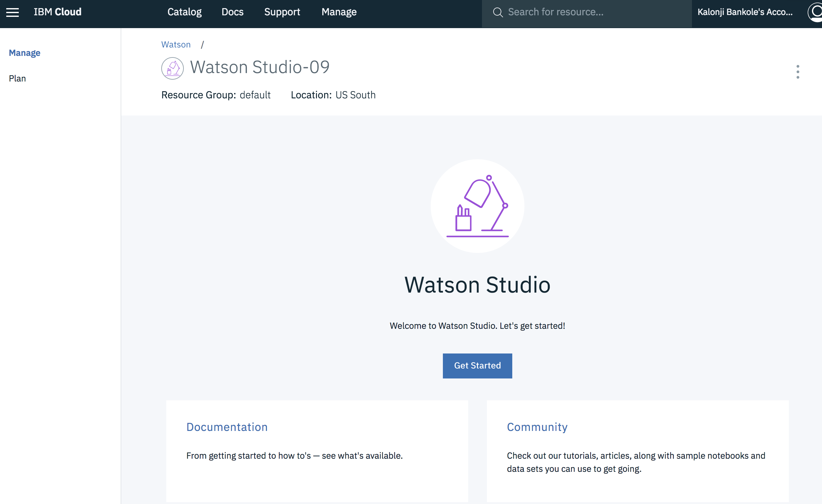Screen dimensions: 822x504
Task: Open the Community link
Action: [537, 427]
